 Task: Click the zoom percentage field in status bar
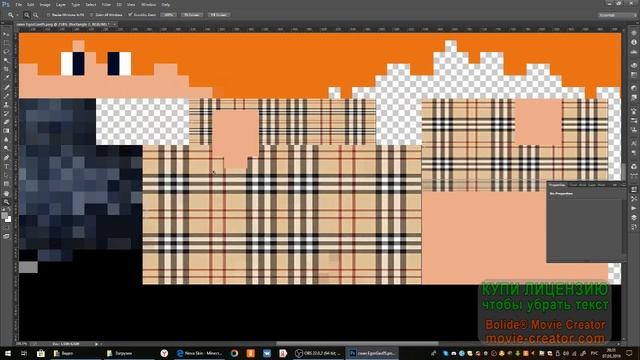(22, 344)
